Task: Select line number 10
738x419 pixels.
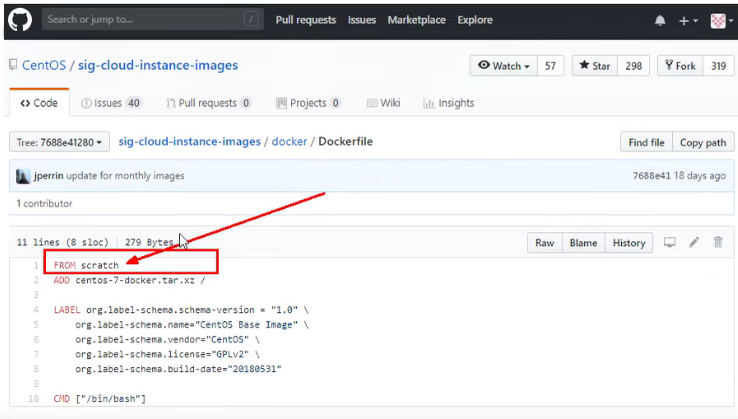Action: tap(33, 399)
